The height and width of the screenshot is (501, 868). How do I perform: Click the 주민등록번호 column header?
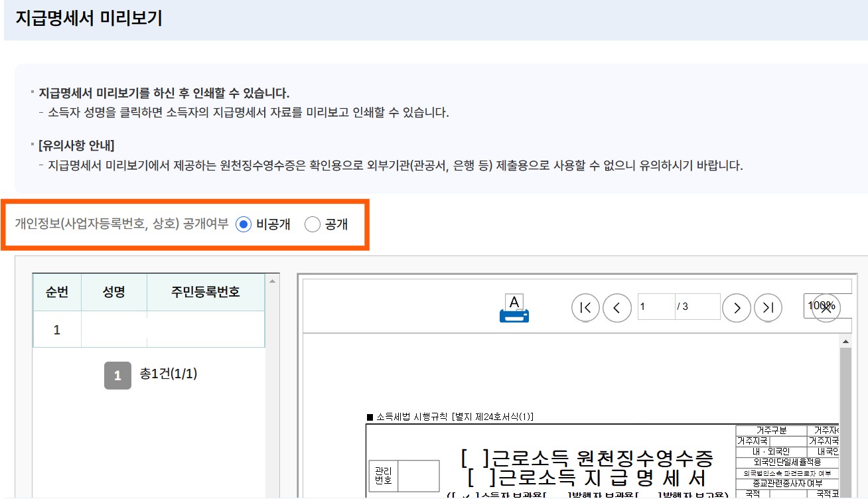tap(204, 292)
